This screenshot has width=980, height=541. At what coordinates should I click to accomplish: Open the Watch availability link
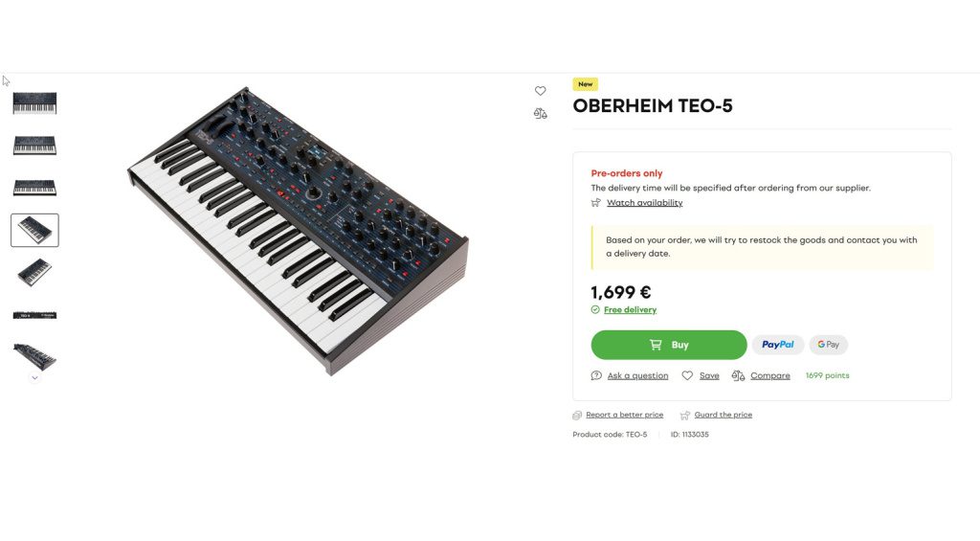coord(644,203)
